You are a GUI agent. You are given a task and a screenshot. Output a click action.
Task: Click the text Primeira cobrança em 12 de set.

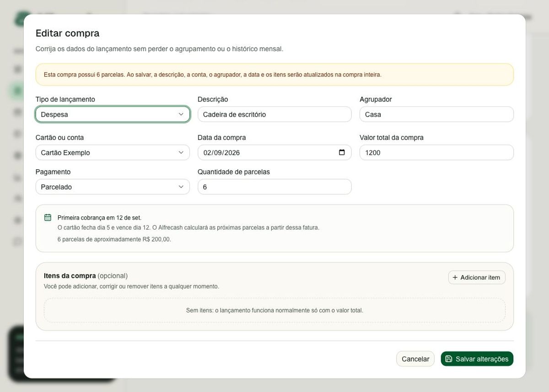point(100,218)
